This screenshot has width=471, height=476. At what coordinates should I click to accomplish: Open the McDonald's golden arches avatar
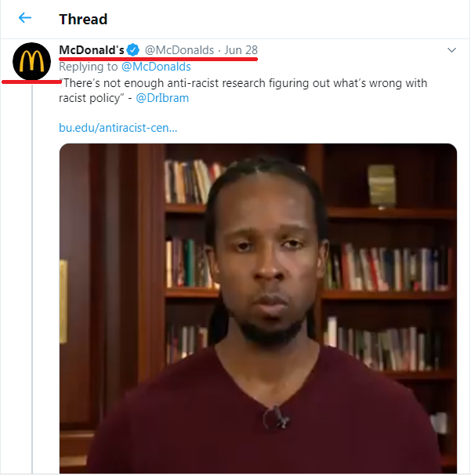32,61
